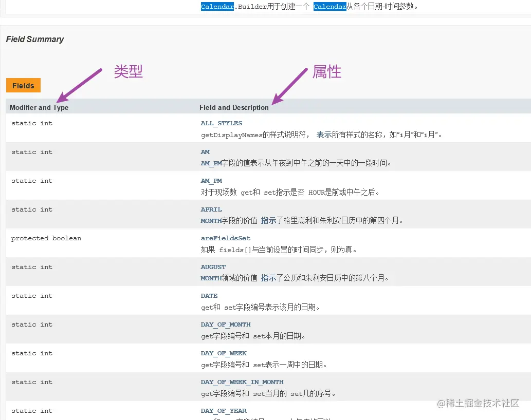Click the highlighted Calendar in Calendar.Builder
Screen dimensions: 531x420
coord(217,7)
